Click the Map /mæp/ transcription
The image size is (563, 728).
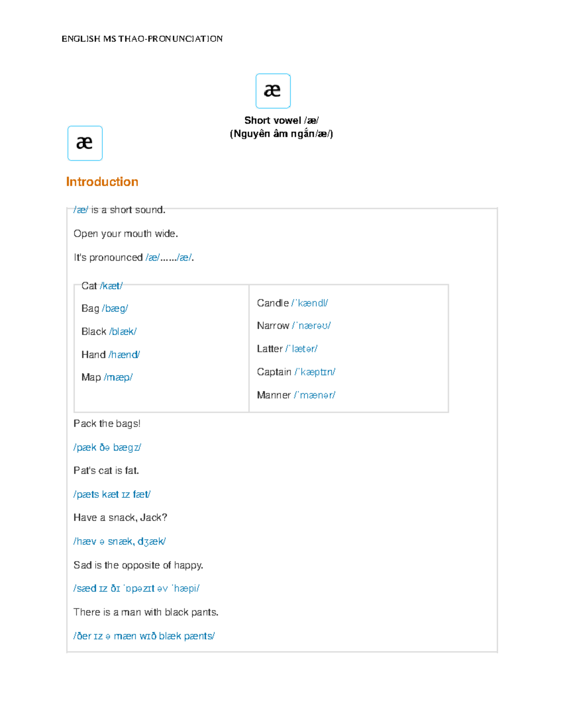(x=118, y=377)
